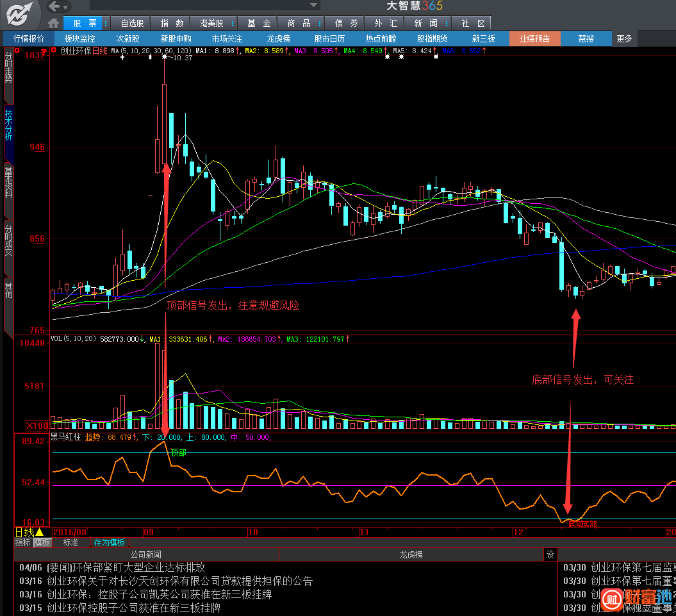The image size is (676, 616).
Task: Open 市场关注 menu item
Action: pos(227,39)
